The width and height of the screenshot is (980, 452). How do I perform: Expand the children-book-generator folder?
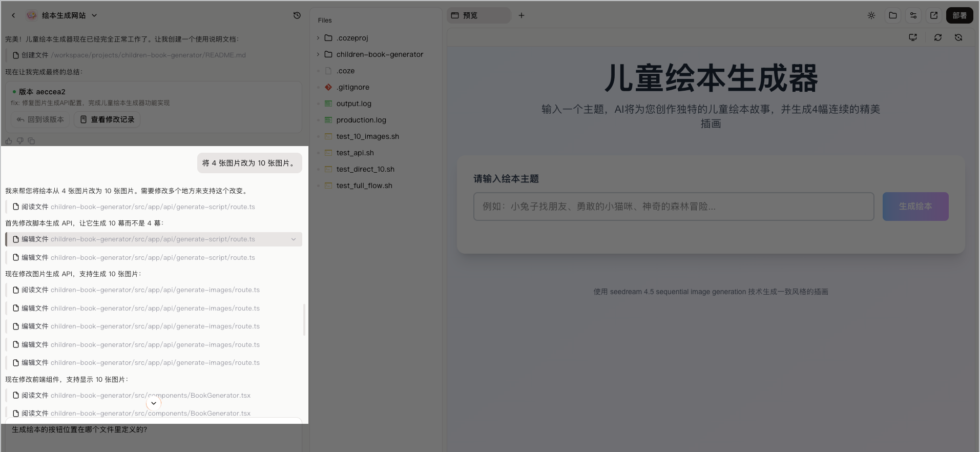318,54
